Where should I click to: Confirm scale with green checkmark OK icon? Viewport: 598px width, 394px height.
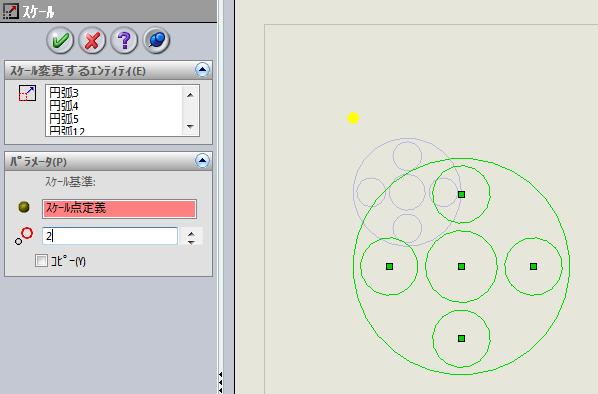pyautogui.click(x=60, y=40)
